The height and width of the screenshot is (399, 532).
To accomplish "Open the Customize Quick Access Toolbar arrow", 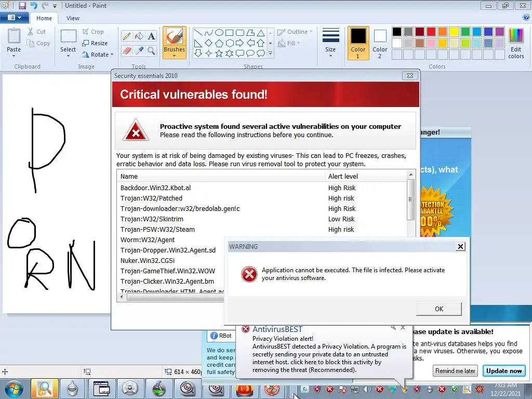I will coord(55,6).
